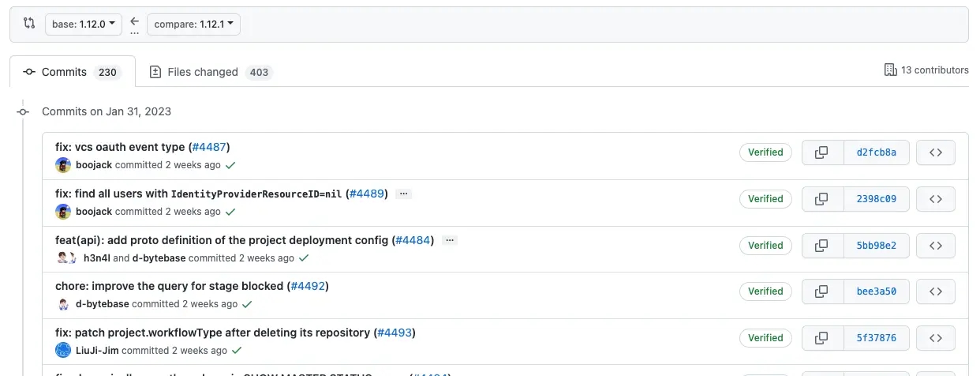The image size is (980, 376).
Task: Browse repository at commit d2fcb8a
Action: pos(936,152)
